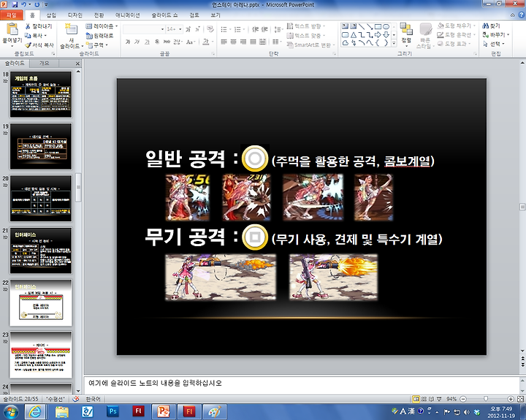Viewport: 526px width, 420px height.
Task: Close the slides thumbnail pane
Action: coord(77,64)
